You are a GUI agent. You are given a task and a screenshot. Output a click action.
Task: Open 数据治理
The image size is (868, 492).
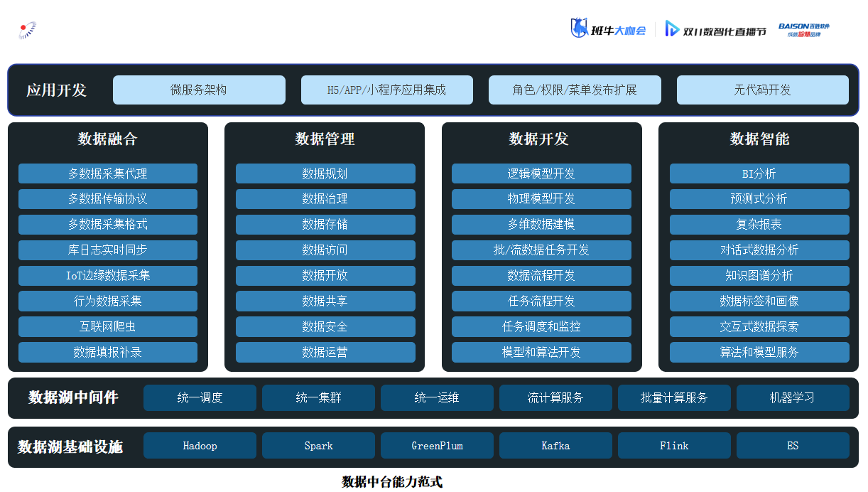click(325, 199)
